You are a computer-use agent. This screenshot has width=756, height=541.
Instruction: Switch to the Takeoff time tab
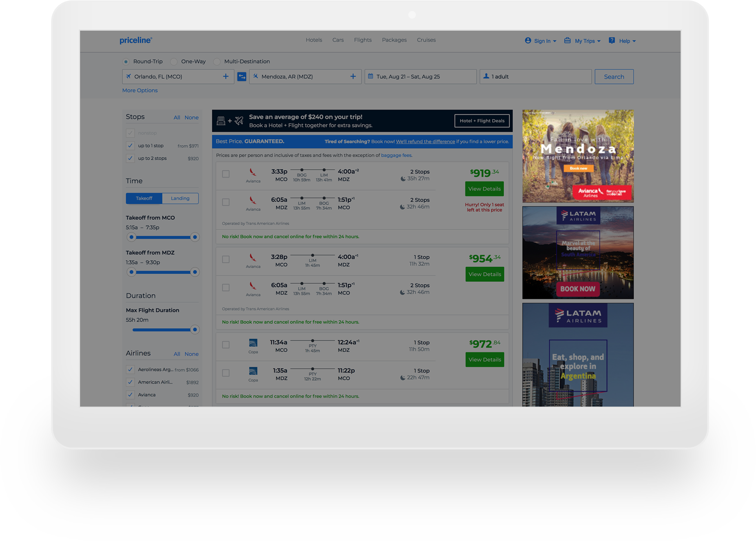(144, 198)
